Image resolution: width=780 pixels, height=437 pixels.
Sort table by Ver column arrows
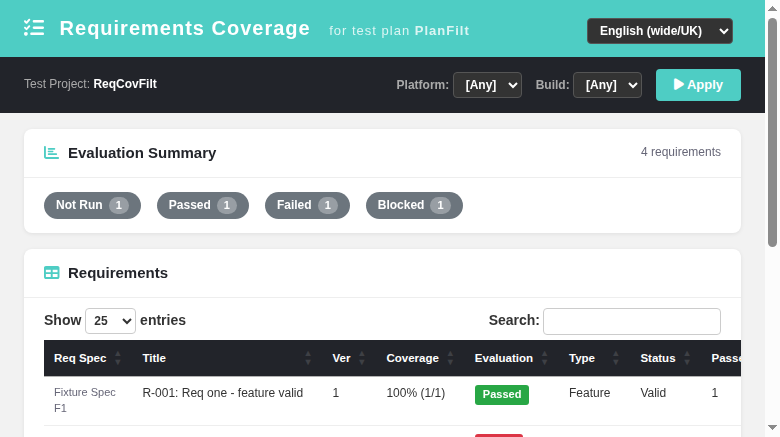click(362, 358)
